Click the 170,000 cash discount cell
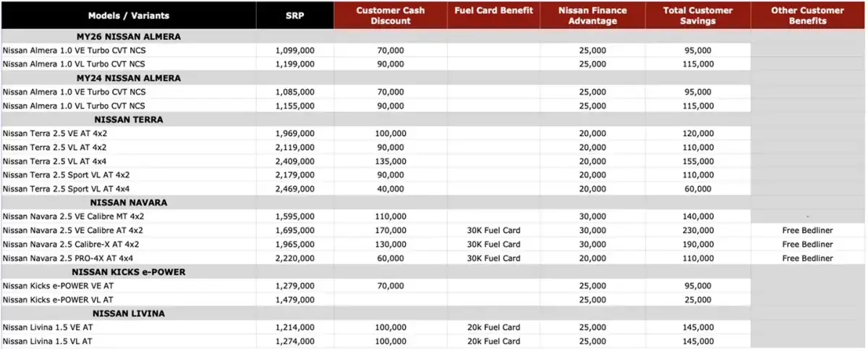This screenshot has width=868, height=351. pyautogui.click(x=391, y=230)
